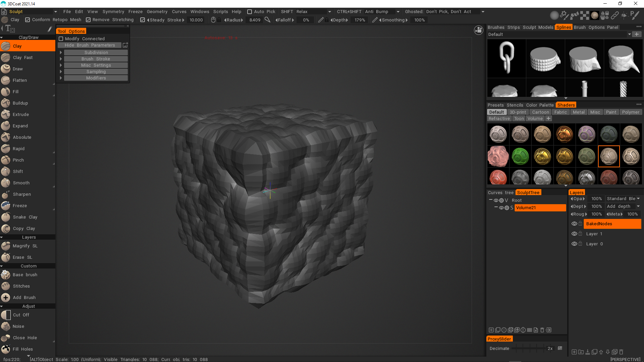Select the Pinch sculpt tool
This screenshot has height=362, width=644.
pos(18,160)
